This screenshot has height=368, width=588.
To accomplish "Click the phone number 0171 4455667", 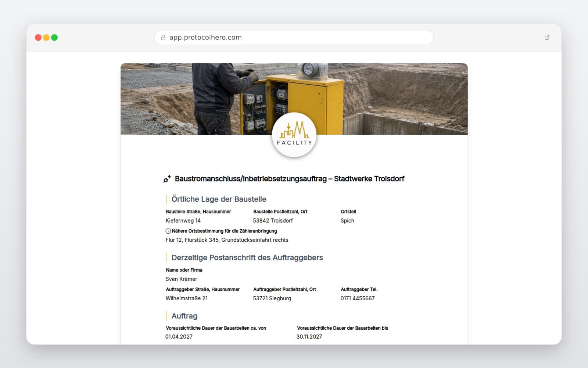I will (x=358, y=298).
